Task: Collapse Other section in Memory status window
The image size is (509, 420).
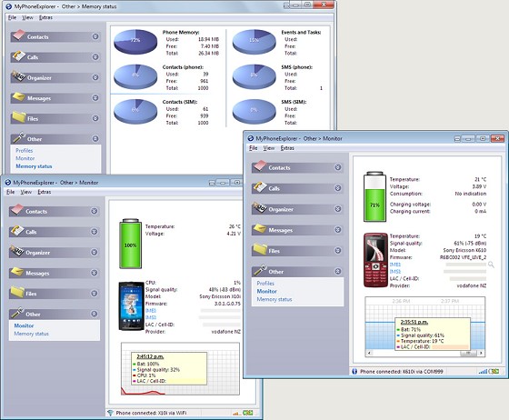Action: pyautogui.click(x=95, y=138)
